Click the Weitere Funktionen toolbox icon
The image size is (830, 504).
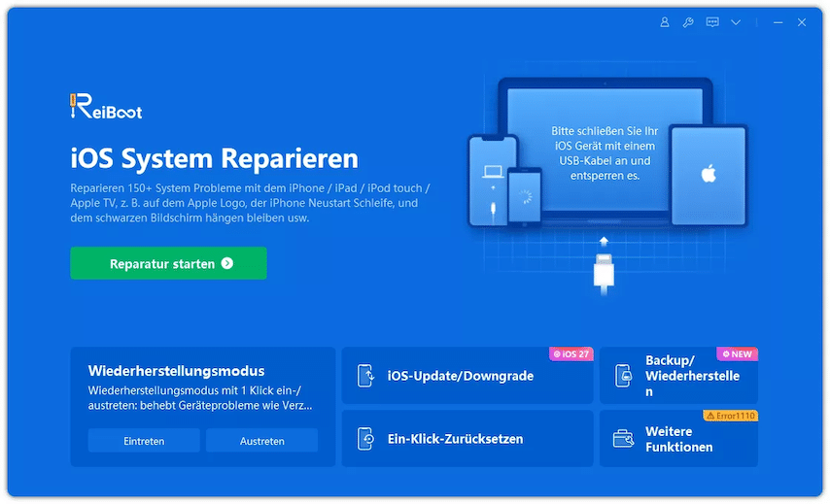click(x=624, y=439)
